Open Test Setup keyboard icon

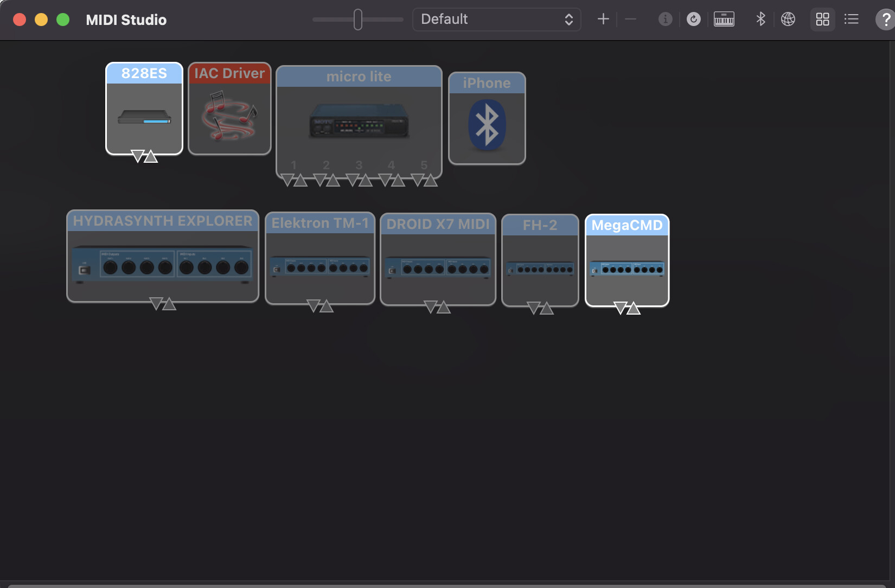pos(724,20)
